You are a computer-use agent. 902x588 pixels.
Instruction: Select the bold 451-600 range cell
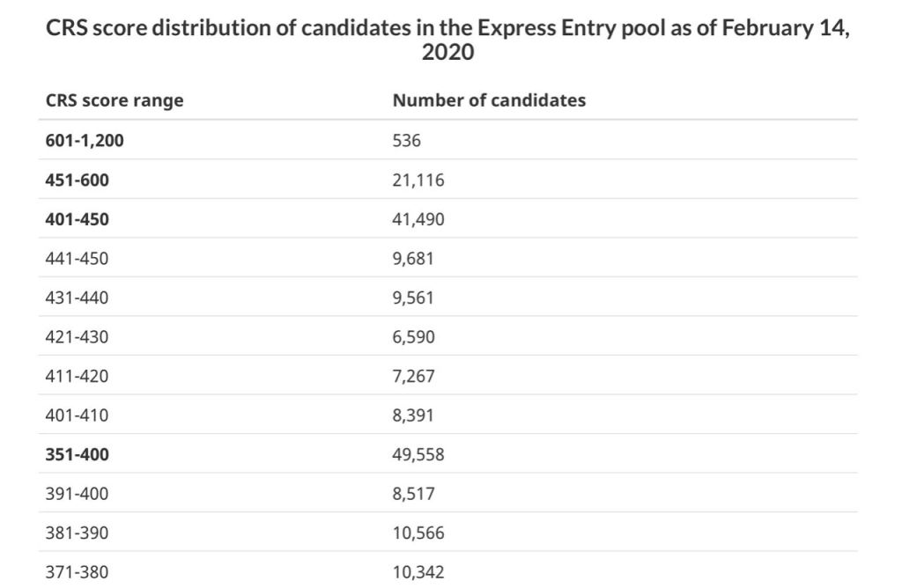pos(78,180)
